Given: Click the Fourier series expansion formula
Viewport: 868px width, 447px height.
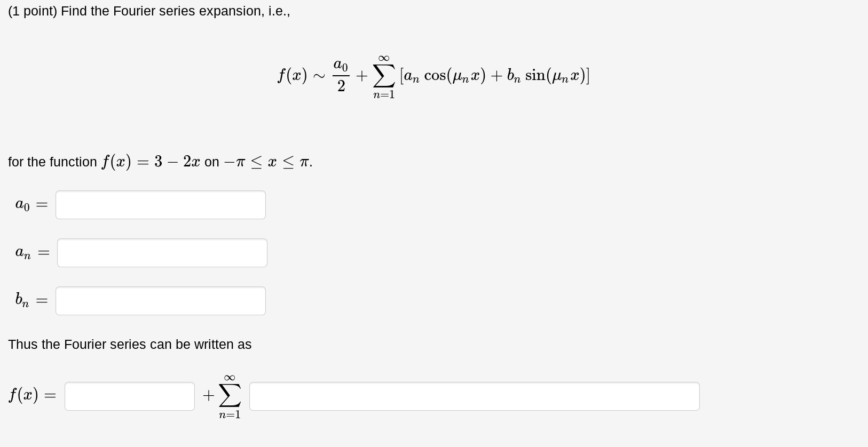Looking at the screenshot, I should click(432, 76).
